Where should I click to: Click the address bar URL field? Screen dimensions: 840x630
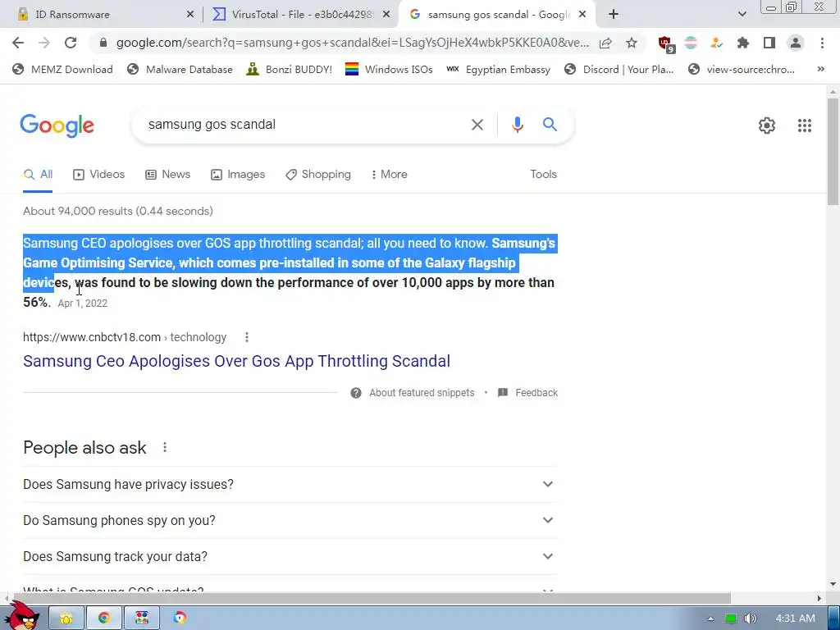coord(352,43)
